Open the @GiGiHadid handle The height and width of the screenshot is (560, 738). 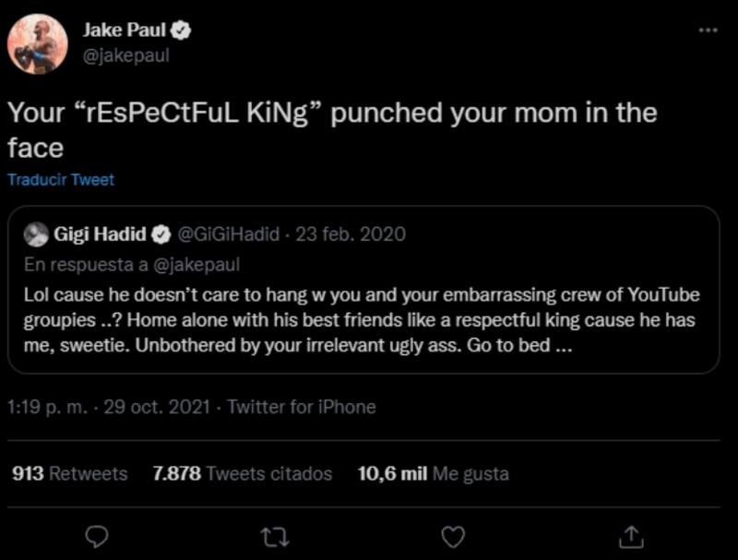pos(227,234)
